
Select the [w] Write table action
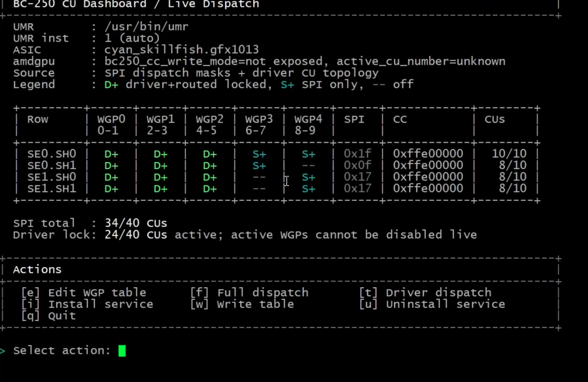[242, 304]
